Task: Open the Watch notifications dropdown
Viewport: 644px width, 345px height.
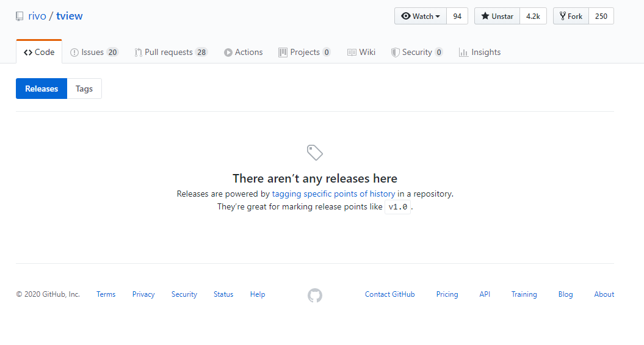Action: [421, 16]
